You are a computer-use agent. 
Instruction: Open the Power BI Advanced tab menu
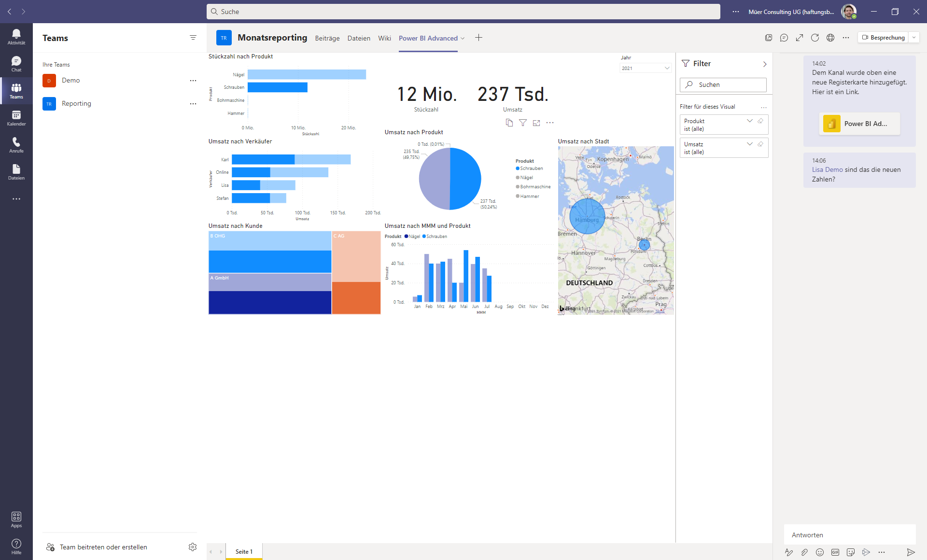463,38
